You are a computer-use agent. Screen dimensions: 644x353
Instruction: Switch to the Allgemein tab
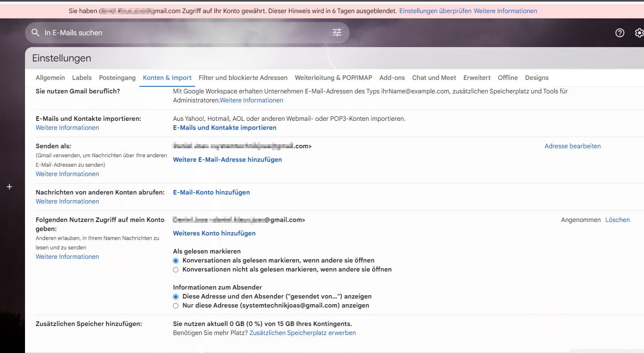pos(50,78)
